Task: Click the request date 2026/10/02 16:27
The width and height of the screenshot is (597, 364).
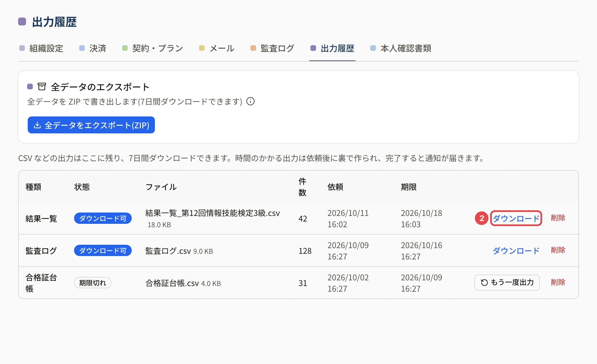Action: pyautogui.click(x=348, y=283)
